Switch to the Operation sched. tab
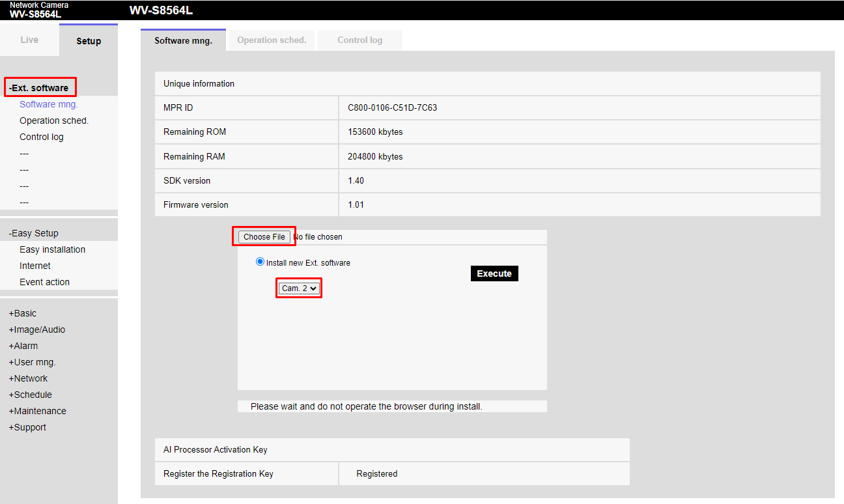This screenshot has width=844, height=504. coord(272,40)
